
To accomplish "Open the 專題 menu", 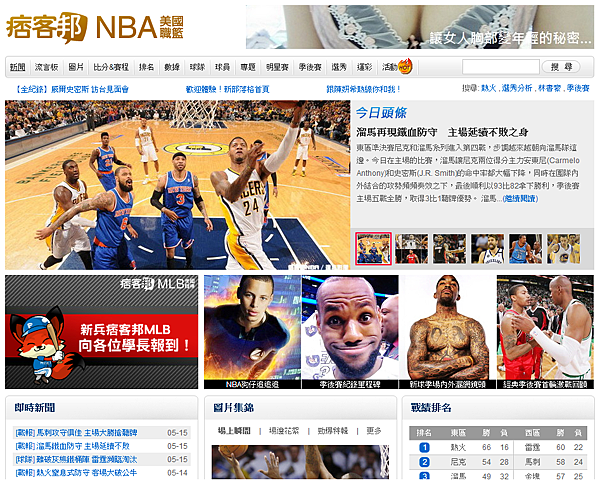I will (248, 67).
